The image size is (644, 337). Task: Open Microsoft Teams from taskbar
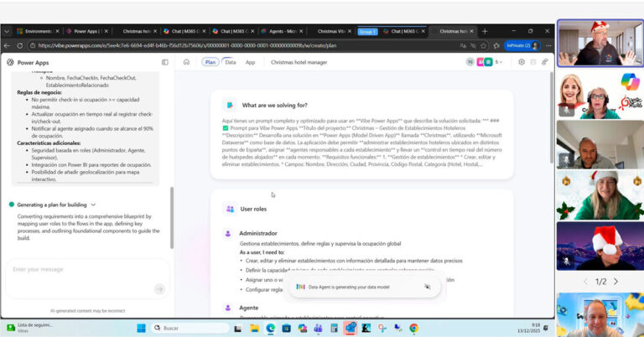coord(318,328)
